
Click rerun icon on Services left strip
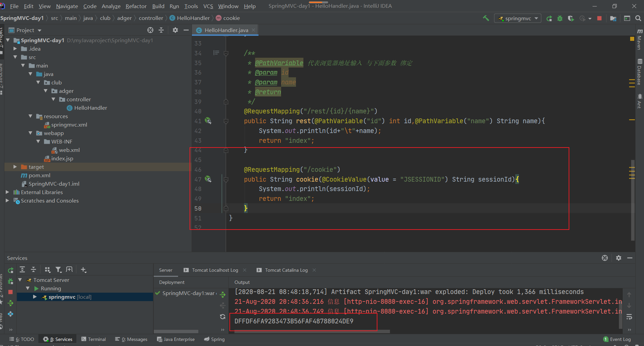point(10,270)
